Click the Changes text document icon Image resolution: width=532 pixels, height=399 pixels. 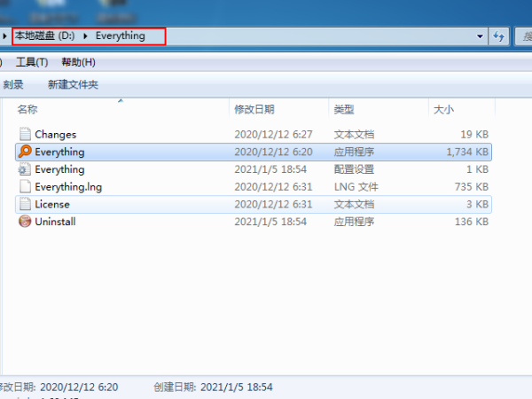point(25,134)
